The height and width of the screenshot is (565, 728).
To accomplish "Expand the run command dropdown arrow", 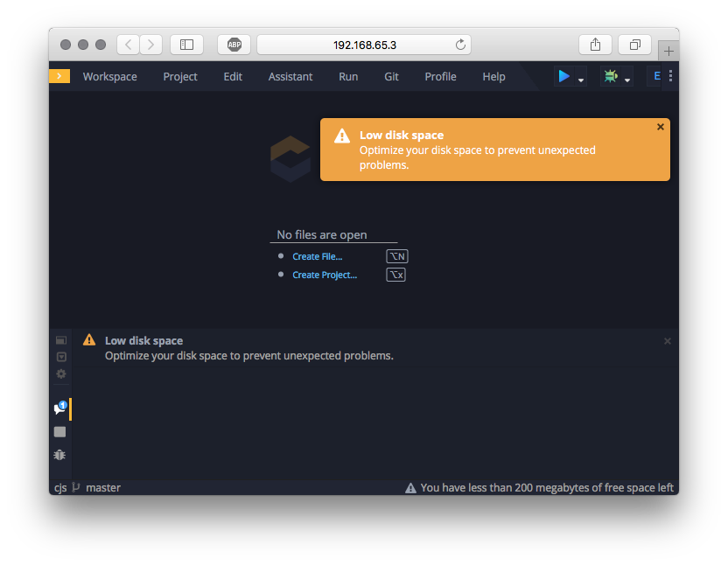I will coord(581,80).
